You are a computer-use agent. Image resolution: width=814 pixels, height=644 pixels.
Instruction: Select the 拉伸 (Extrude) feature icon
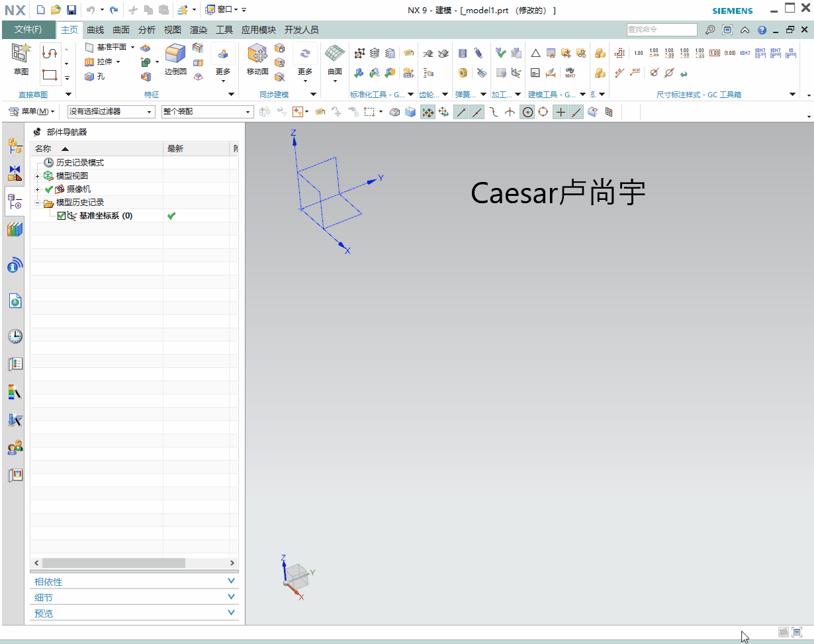coord(90,62)
